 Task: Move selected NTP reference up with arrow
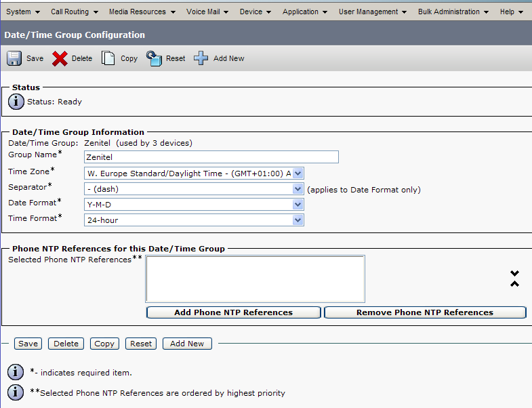click(514, 283)
